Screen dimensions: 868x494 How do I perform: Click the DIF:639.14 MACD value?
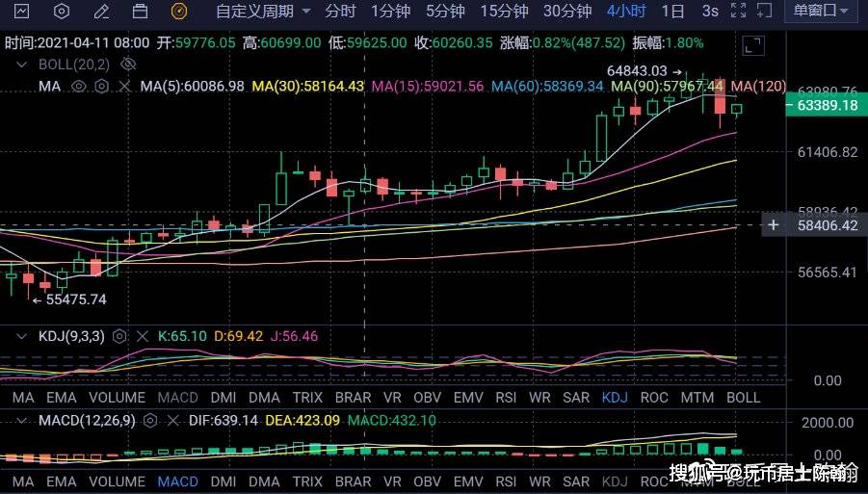point(224,421)
